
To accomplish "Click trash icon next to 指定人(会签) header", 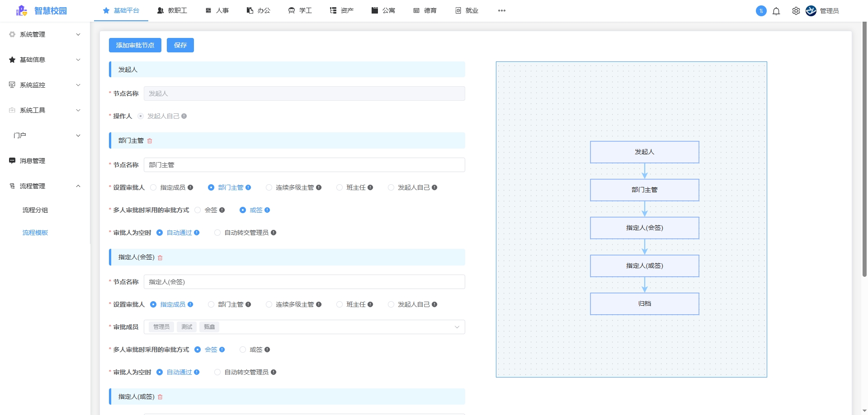I will pos(160,258).
